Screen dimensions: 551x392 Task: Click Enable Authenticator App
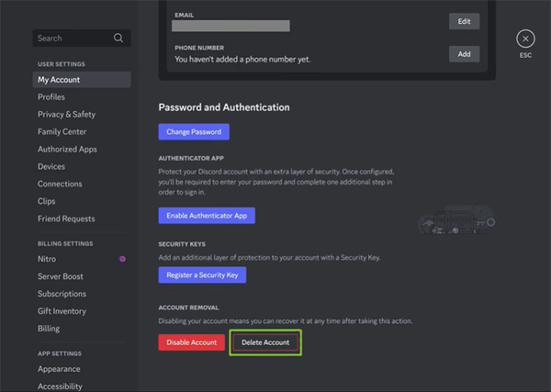[x=207, y=216]
